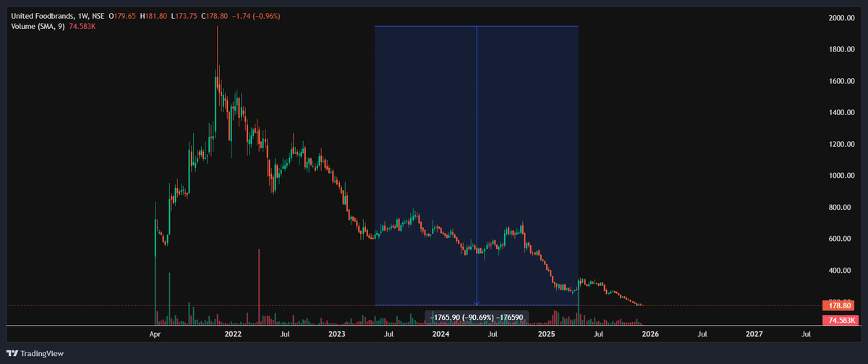Select the blue shaded price range measurement

click(476, 166)
